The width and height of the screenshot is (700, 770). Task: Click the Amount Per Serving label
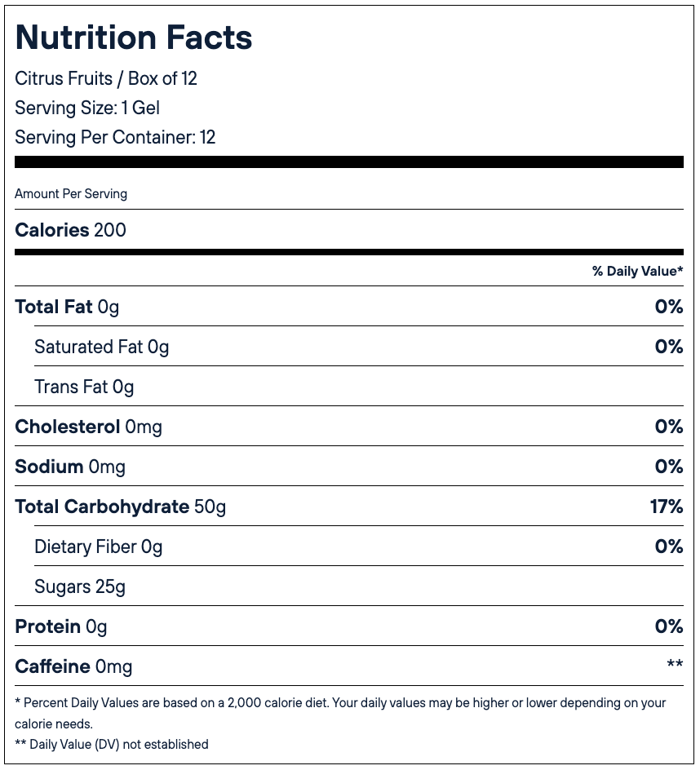tap(71, 194)
